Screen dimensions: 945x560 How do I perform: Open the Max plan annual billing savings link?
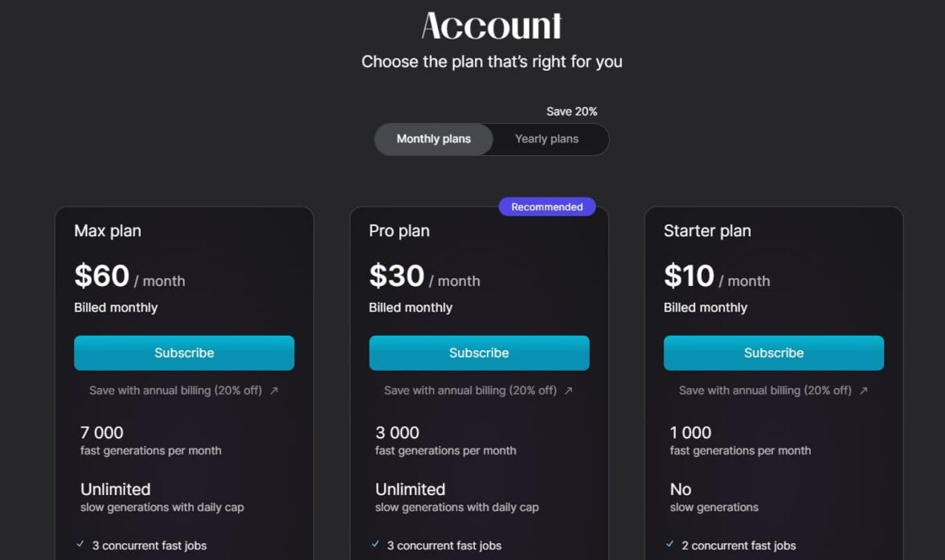[x=175, y=390]
